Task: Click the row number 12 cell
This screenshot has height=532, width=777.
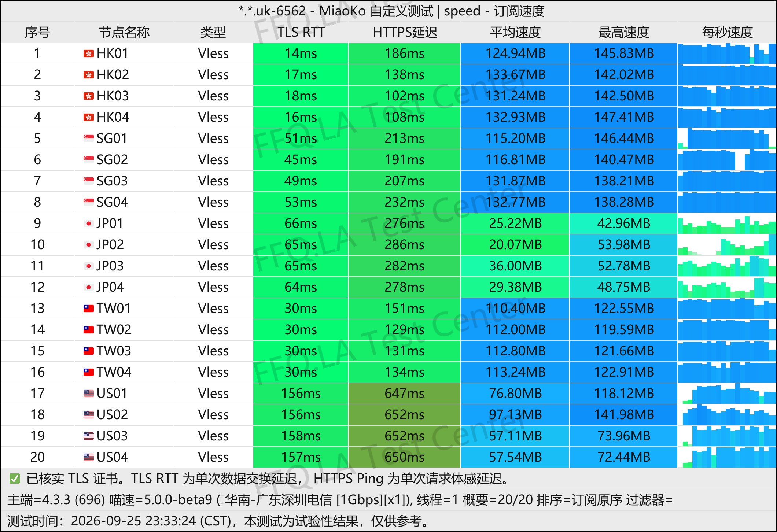Action: (37, 287)
